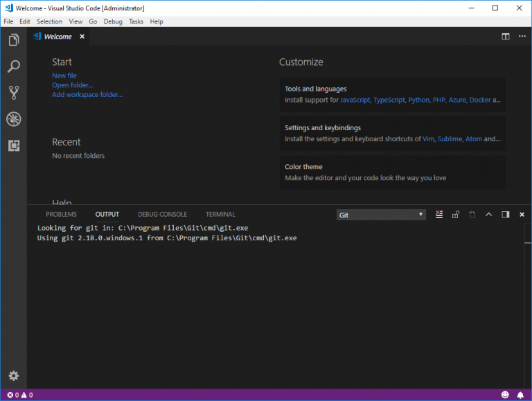Open the output log file
Viewport: 532px width, 401px height.
(x=472, y=215)
